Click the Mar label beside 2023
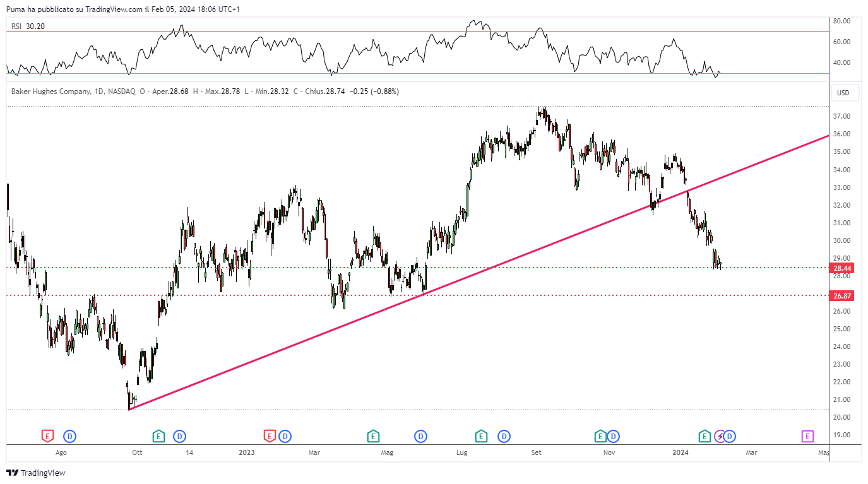Viewport: 868px width, 484px height. 314,452
